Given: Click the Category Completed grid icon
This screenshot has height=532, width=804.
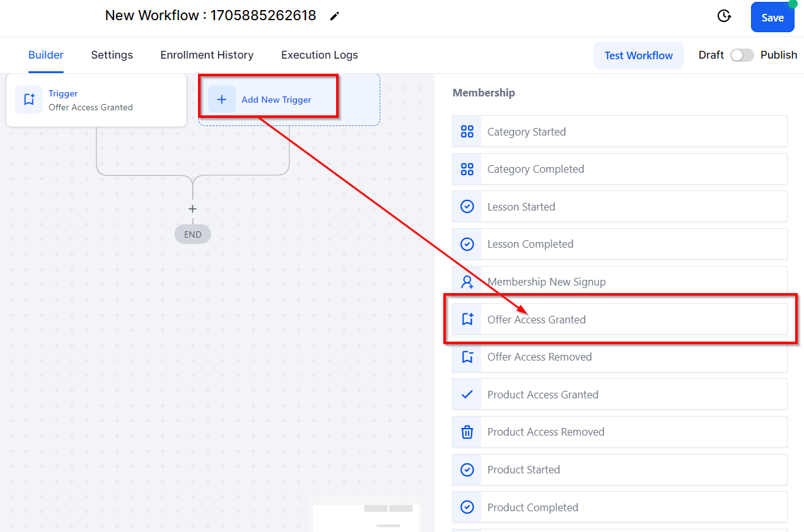Looking at the screenshot, I should [x=467, y=169].
